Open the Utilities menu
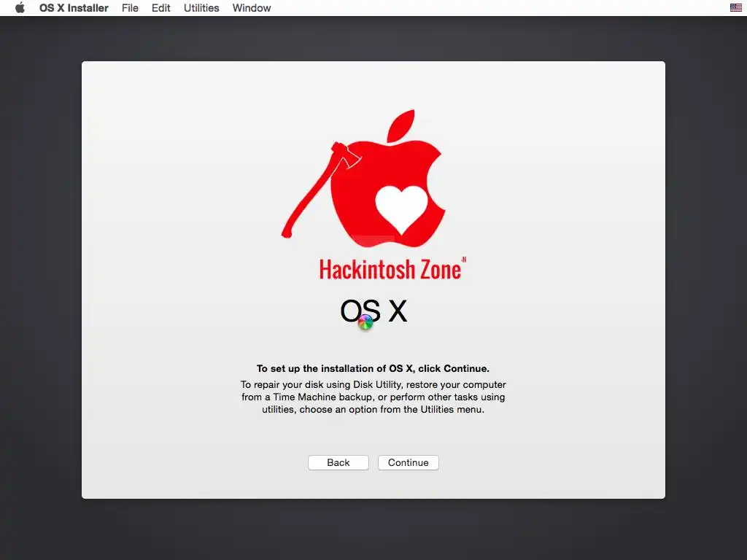The width and height of the screenshot is (747, 560). pyautogui.click(x=201, y=8)
